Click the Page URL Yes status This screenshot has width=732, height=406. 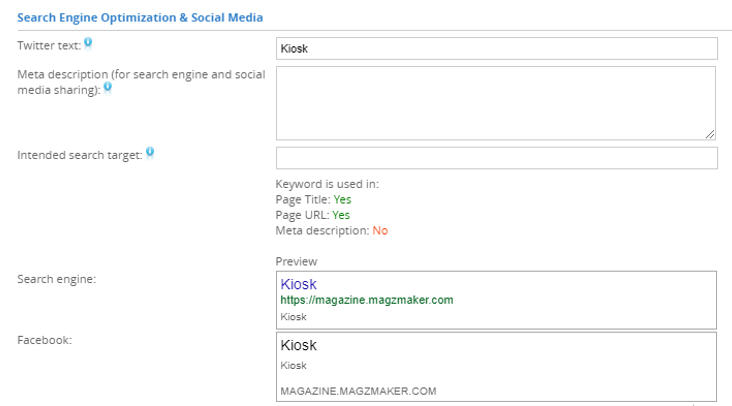[341, 215]
